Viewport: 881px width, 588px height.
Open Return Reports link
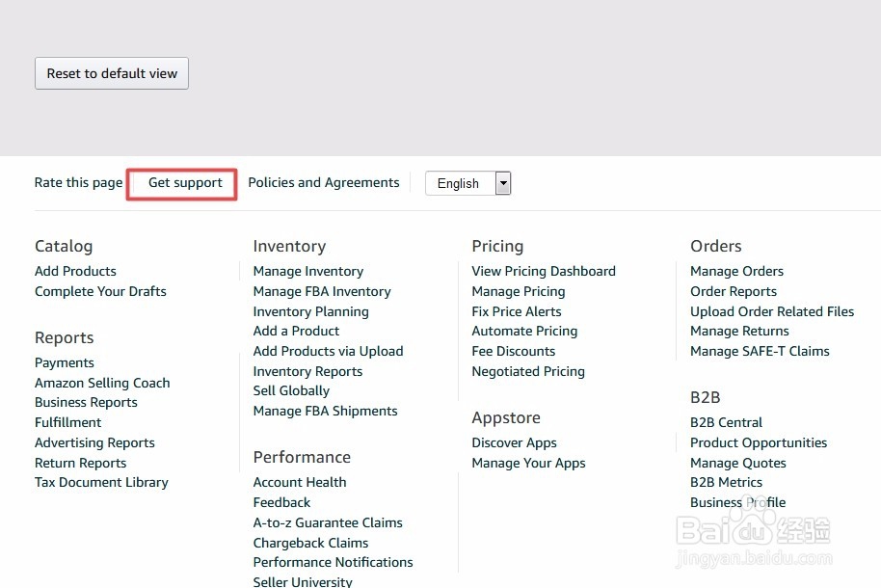click(x=80, y=463)
